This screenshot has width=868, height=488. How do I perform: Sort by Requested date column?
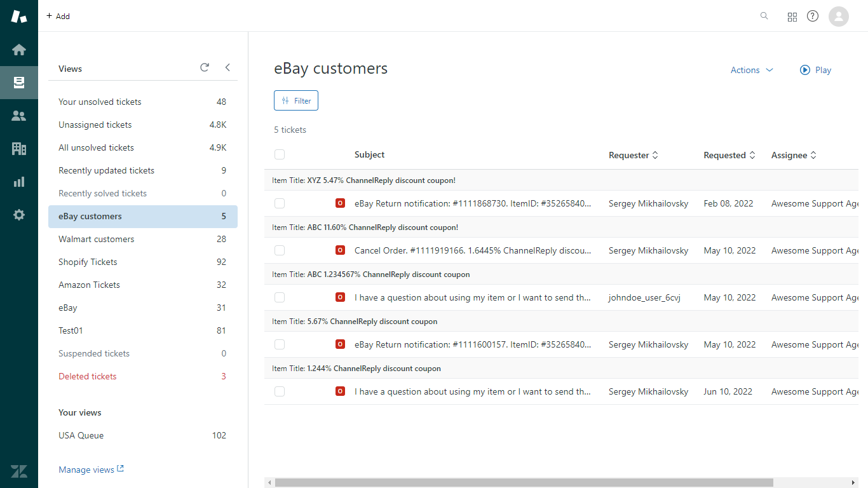coord(729,155)
